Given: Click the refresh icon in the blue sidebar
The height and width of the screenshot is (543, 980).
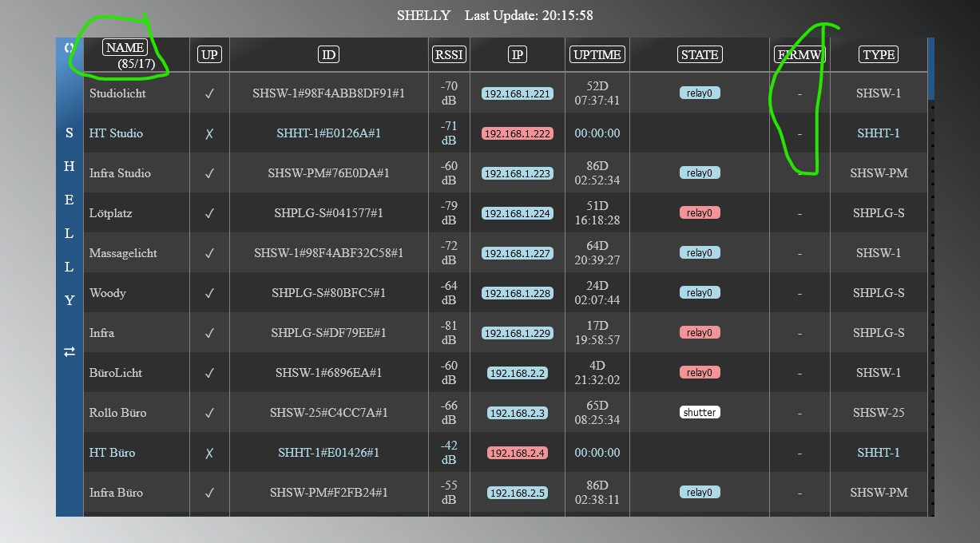Looking at the screenshot, I should pos(69,48).
